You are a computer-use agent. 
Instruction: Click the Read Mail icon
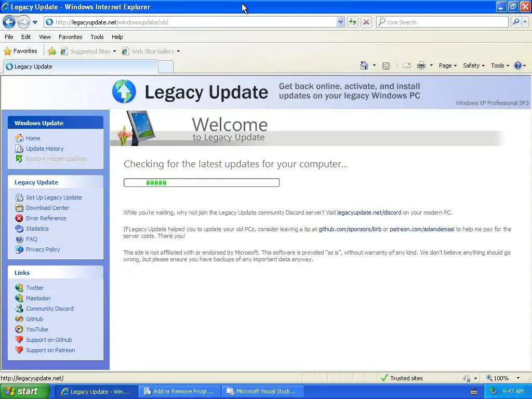[406, 65]
